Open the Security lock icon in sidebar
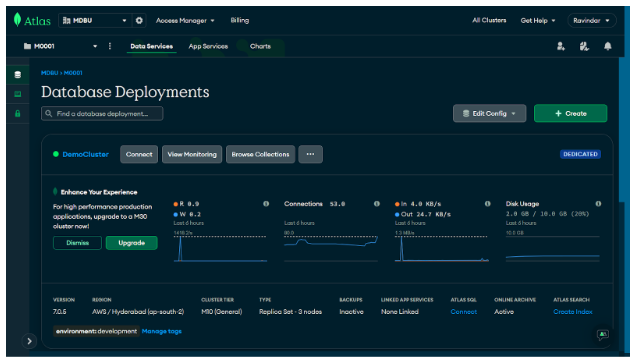Screen dimensions: 636x364 coord(17,114)
